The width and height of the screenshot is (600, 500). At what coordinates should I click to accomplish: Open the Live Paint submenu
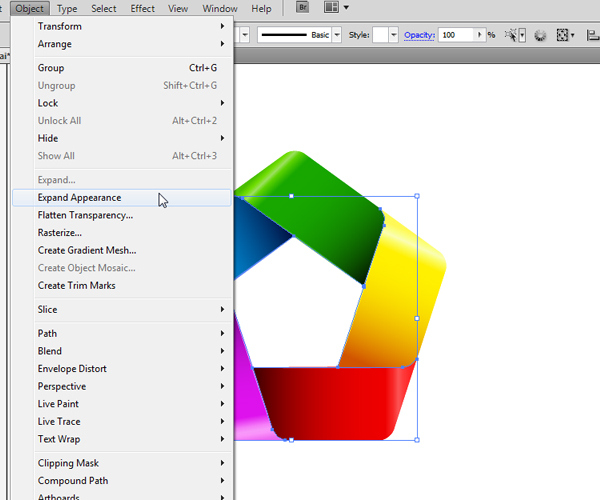pos(122,404)
